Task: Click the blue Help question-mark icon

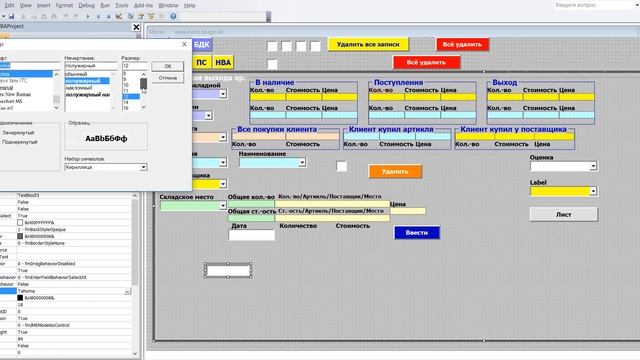Action: 173,16
